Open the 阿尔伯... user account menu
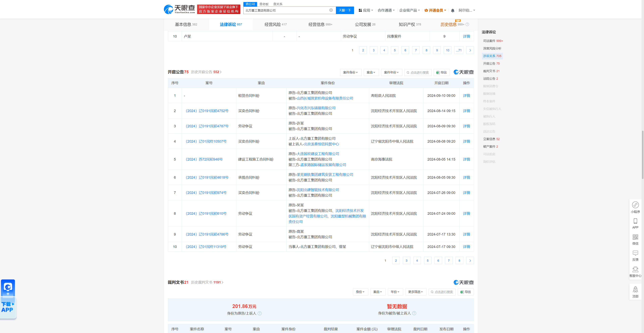Screen dimensions: 644x333 point(467,11)
